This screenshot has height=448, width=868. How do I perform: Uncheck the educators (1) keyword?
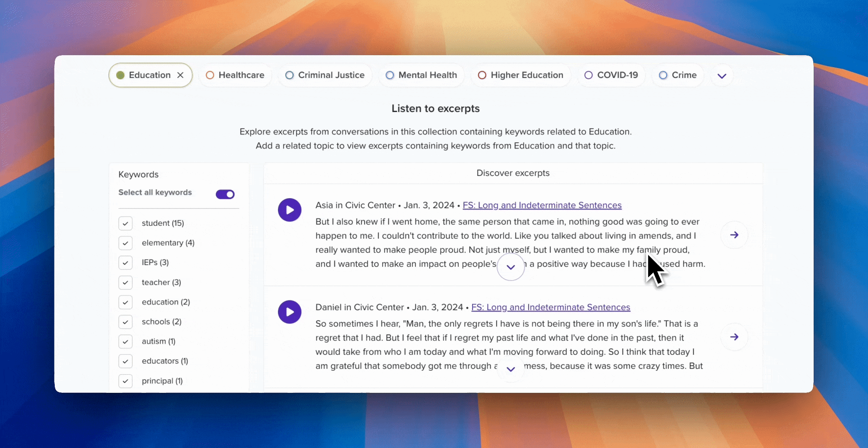pos(125,361)
